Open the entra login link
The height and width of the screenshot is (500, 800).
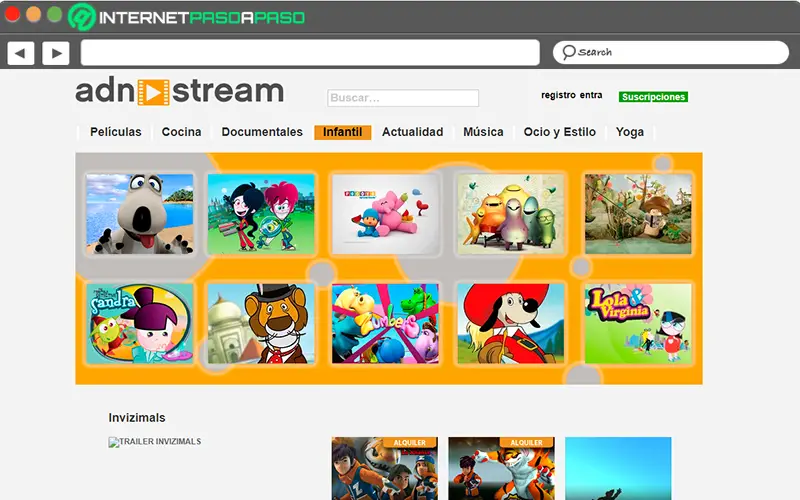(591, 95)
